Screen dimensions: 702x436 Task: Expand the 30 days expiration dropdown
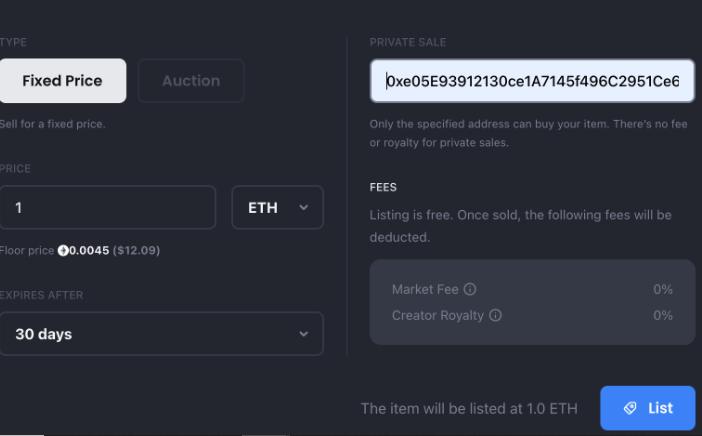coord(161,334)
